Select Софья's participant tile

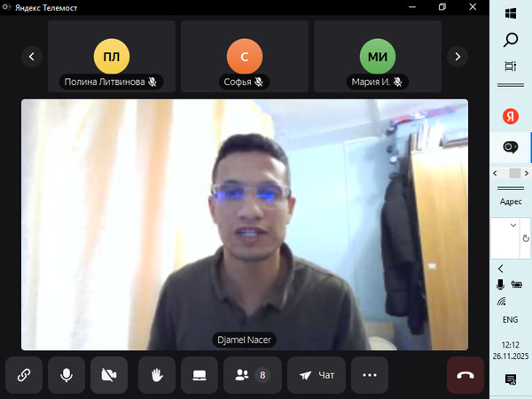(x=245, y=56)
